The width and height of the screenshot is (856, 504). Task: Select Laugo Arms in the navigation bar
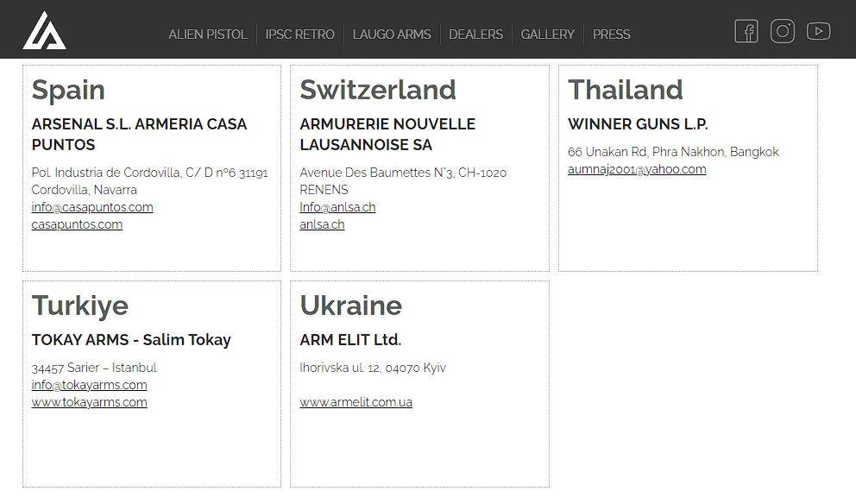tap(392, 35)
